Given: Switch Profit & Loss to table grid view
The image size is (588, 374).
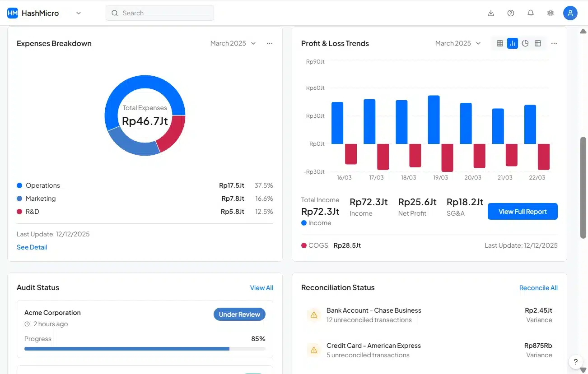Looking at the screenshot, I should tap(500, 43).
